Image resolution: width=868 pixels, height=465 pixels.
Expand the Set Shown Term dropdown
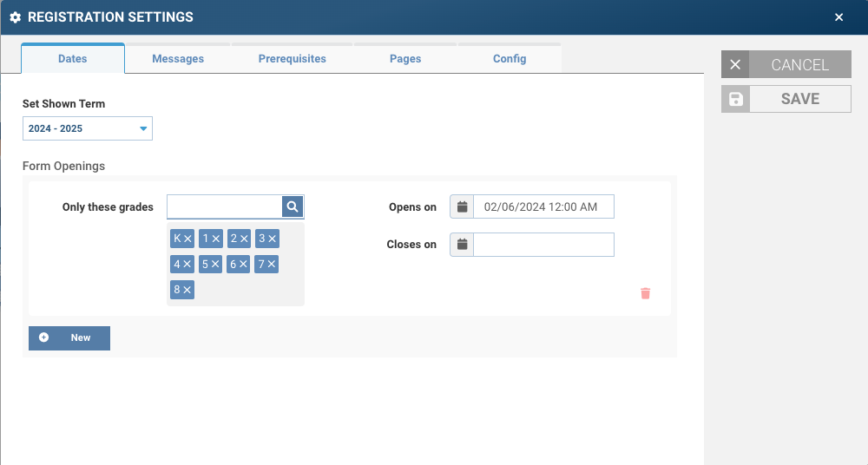tap(88, 128)
